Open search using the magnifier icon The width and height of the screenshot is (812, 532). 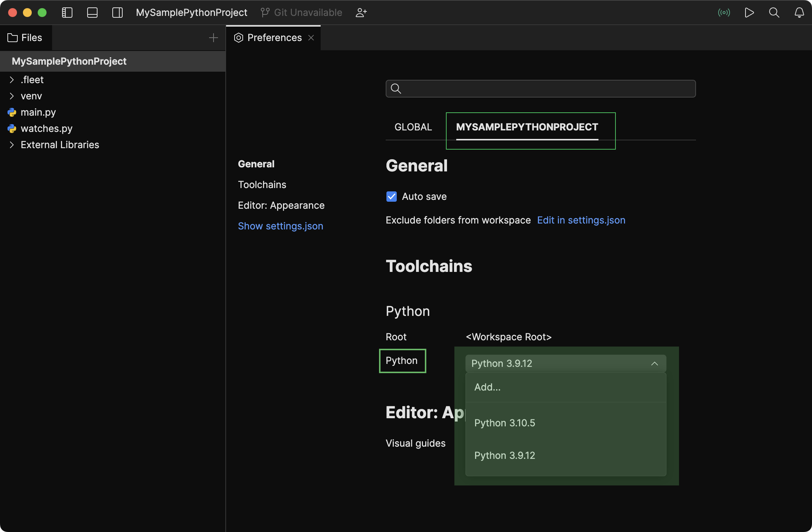[x=774, y=12]
